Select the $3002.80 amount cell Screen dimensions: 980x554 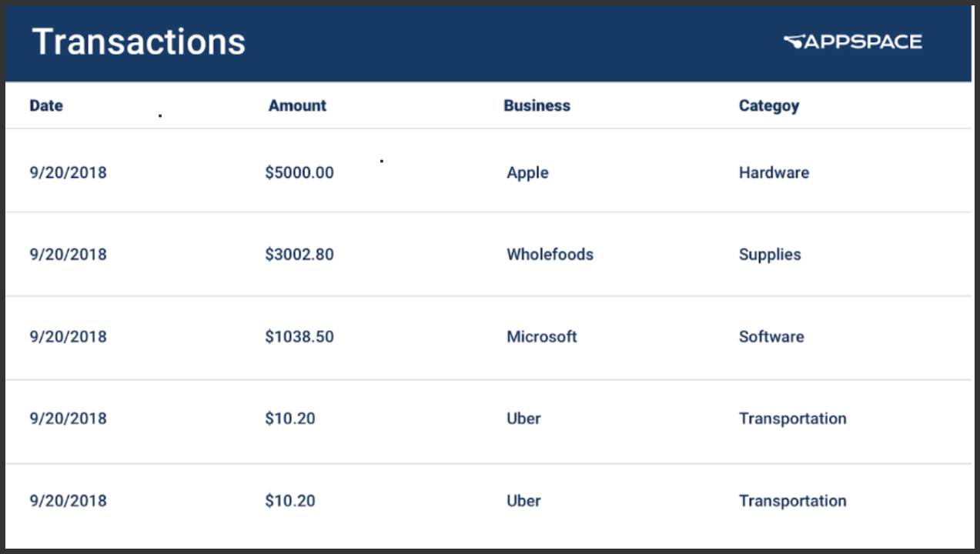tap(299, 255)
